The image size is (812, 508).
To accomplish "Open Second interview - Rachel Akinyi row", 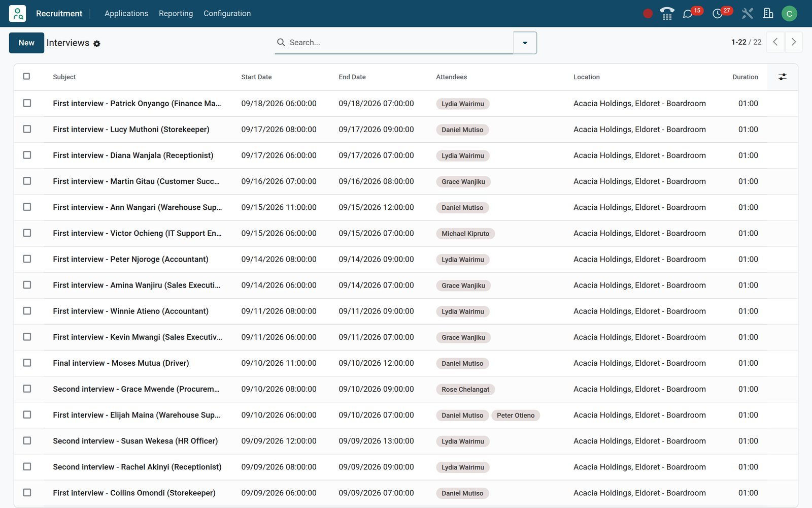I will [406, 467].
